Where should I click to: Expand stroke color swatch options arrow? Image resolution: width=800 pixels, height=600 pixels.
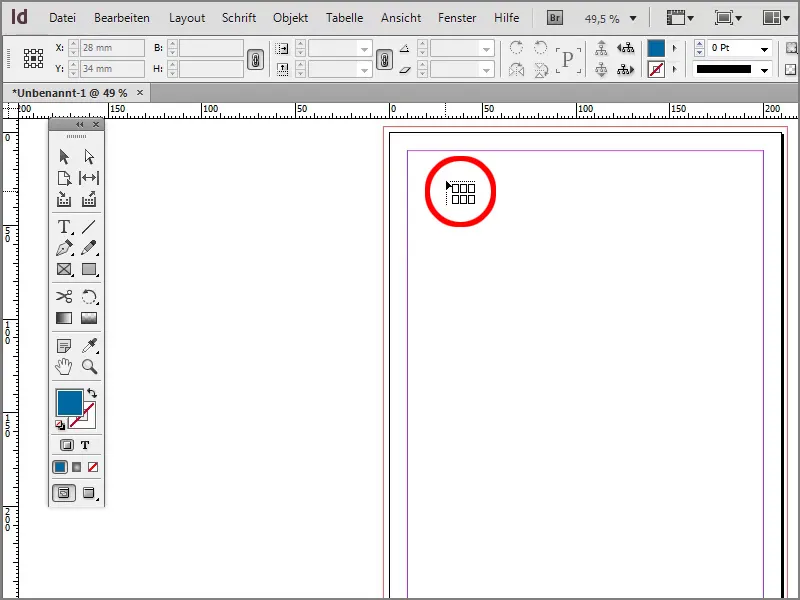point(674,69)
